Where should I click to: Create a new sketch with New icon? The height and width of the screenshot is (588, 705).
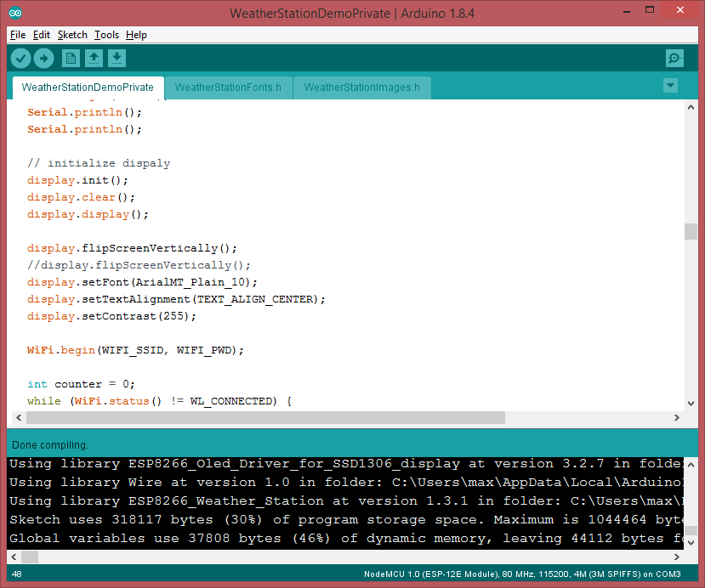click(71, 59)
